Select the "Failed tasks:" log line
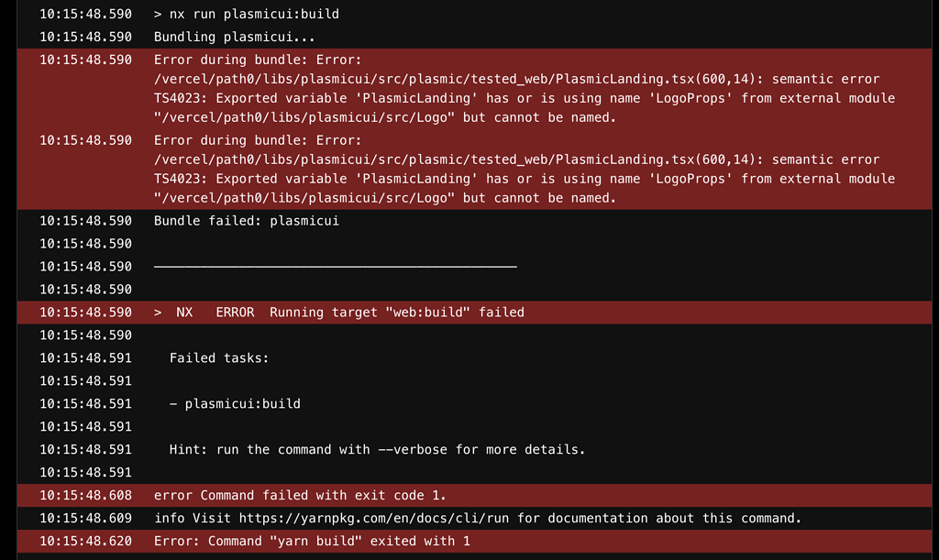 (219, 358)
